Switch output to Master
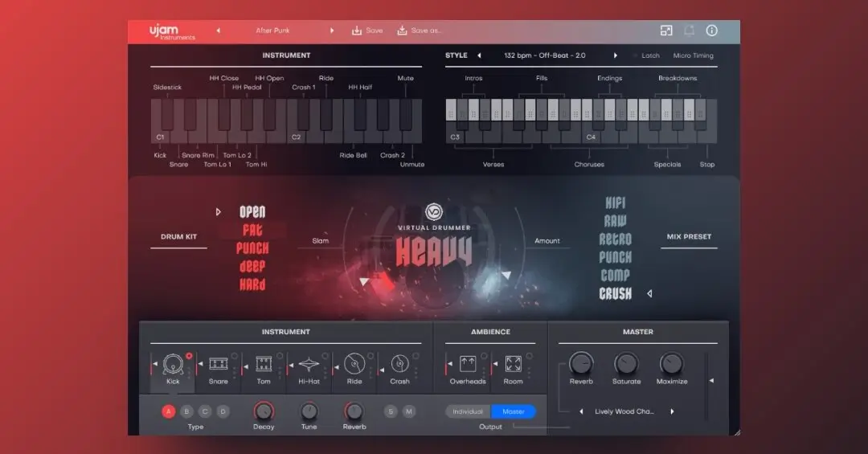This screenshot has height=454, width=868. pos(513,411)
